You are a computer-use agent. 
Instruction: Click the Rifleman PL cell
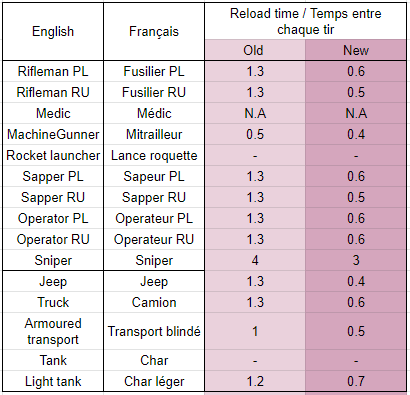click(x=53, y=71)
